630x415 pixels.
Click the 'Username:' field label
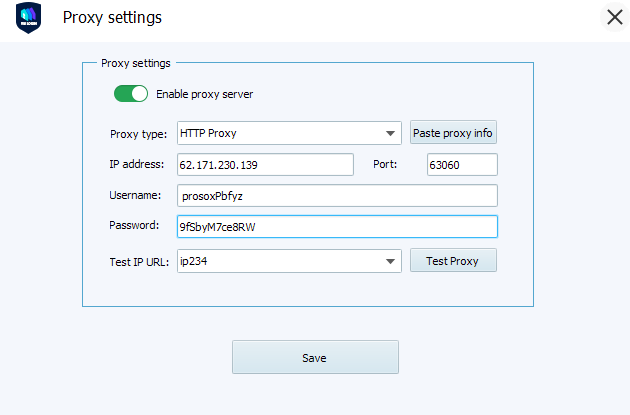click(x=135, y=195)
